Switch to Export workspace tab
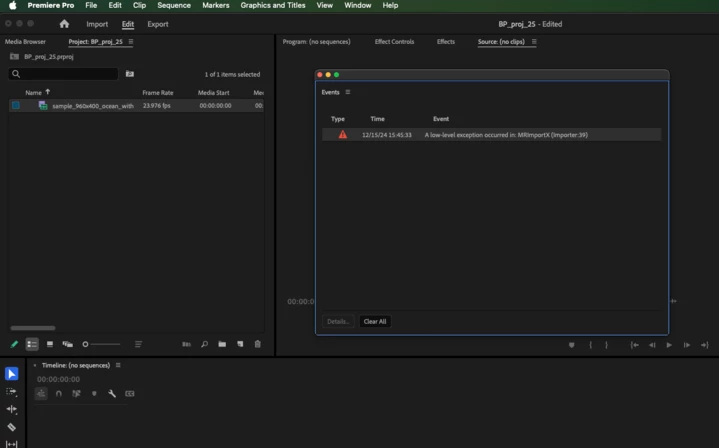The height and width of the screenshot is (448, 719). coord(158,24)
